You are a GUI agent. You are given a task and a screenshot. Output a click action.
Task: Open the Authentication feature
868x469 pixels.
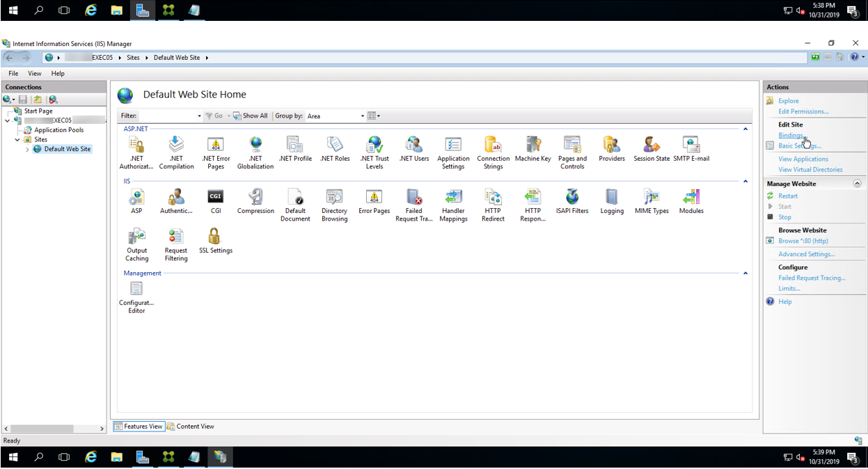point(176,201)
